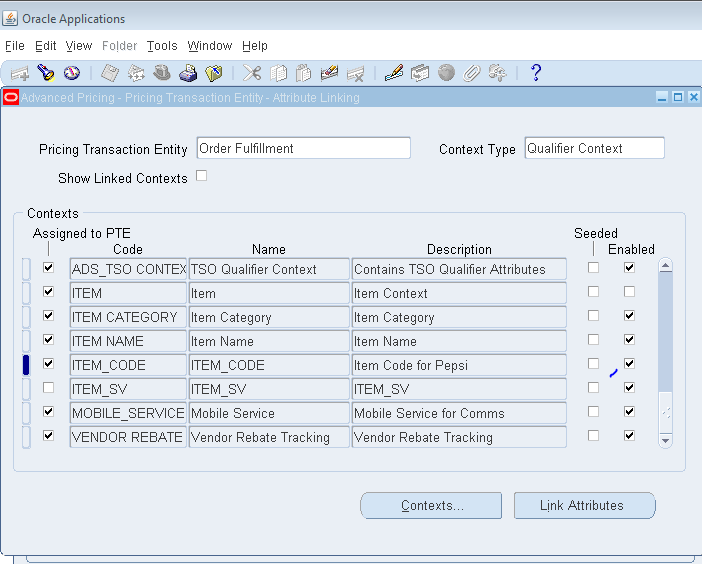Uncheck Assigned to PTE for ITEM NAME row
Image resolution: width=702 pixels, height=564 pixels.
coord(48,340)
